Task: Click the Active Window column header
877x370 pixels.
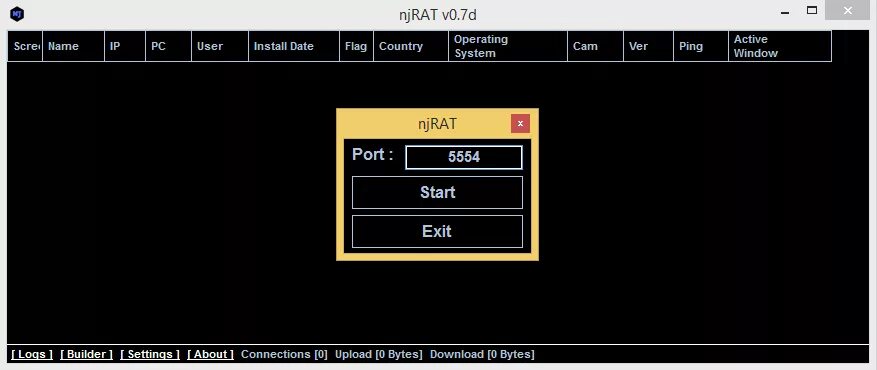Action: coord(780,46)
